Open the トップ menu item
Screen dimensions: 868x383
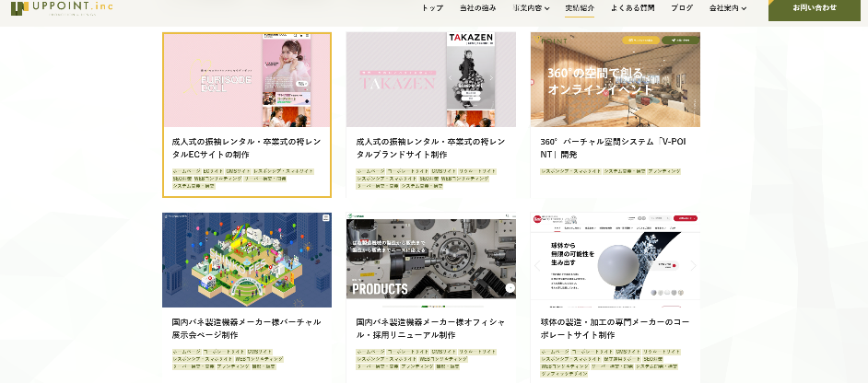432,8
